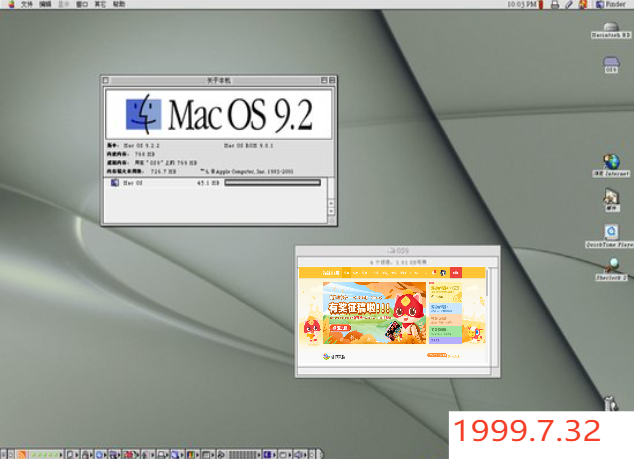Collapse the About This Computer window with its windowshade box
634x459 pixels.
(332, 80)
